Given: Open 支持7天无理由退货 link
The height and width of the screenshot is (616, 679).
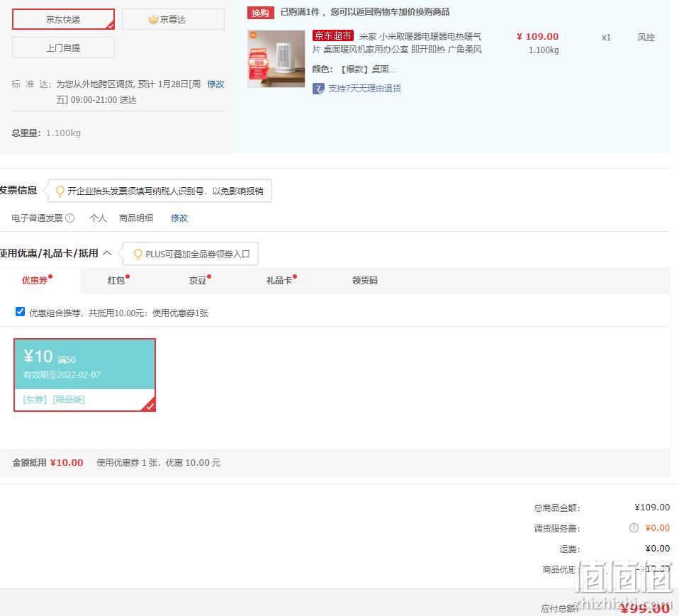Looking at the screenshot, I should click(364, 89).
